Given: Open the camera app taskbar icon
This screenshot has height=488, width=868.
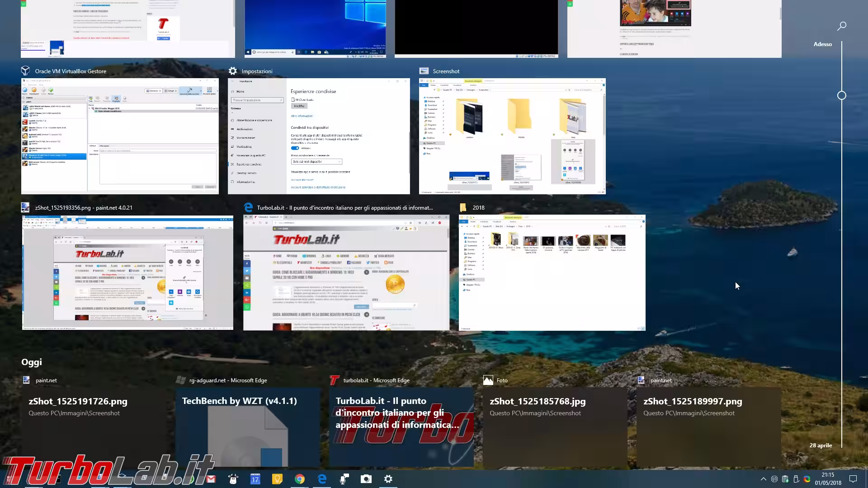Looking at the screenshot, I should (x=366, y=479).
